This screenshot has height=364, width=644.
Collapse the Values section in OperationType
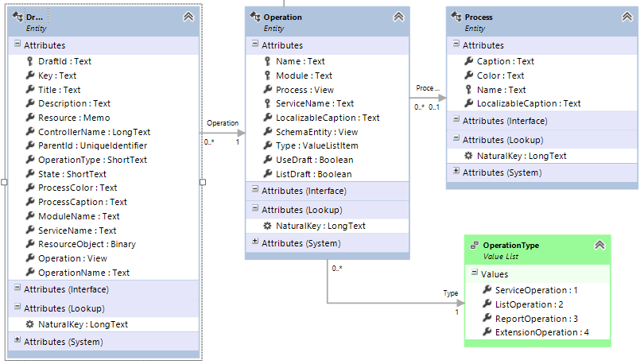[x=475, y=273]
